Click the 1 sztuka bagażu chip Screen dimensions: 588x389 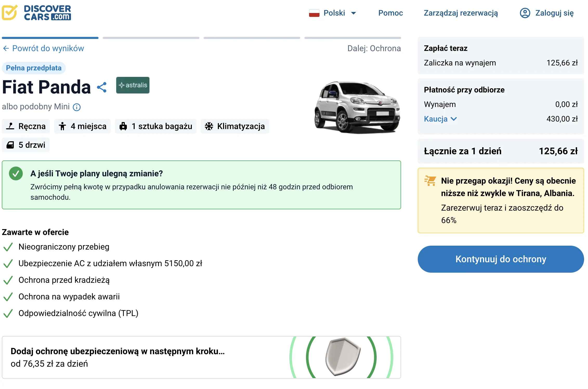point(156,126)
